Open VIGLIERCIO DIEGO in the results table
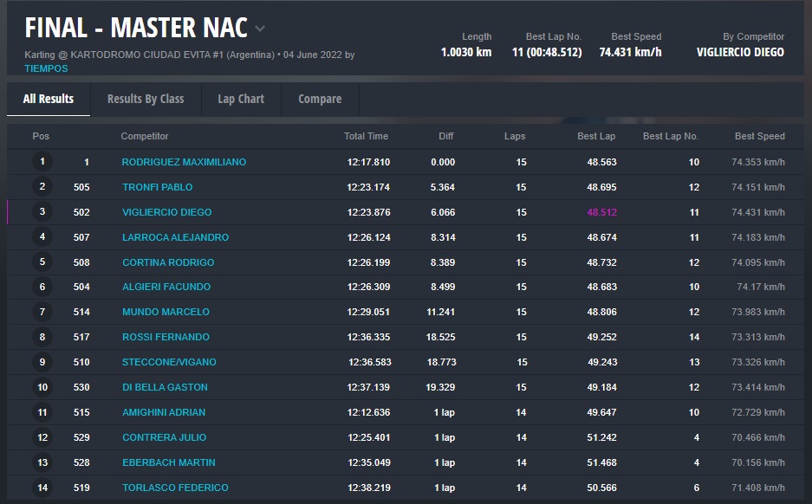Image resolution: width=812 pixels, height=504 pixels. pos(166,212)
